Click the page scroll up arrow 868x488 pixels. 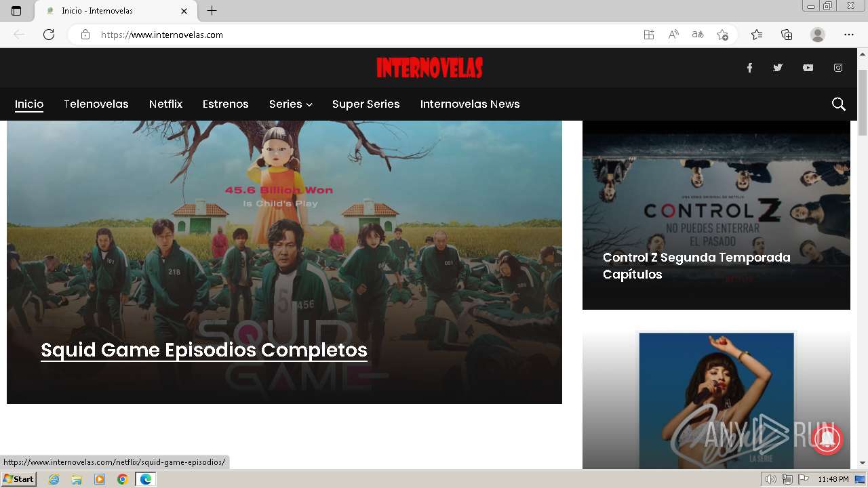(x=863, y=54)
